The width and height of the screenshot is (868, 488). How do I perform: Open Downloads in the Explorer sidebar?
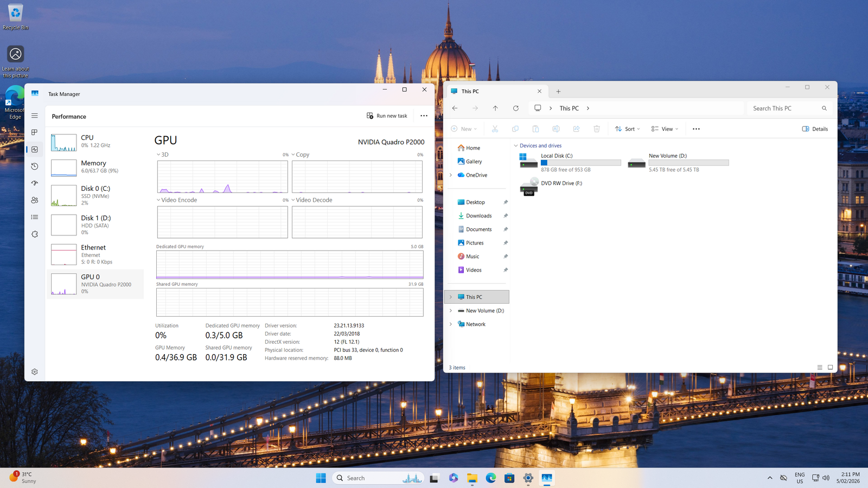tap(478, 216)
